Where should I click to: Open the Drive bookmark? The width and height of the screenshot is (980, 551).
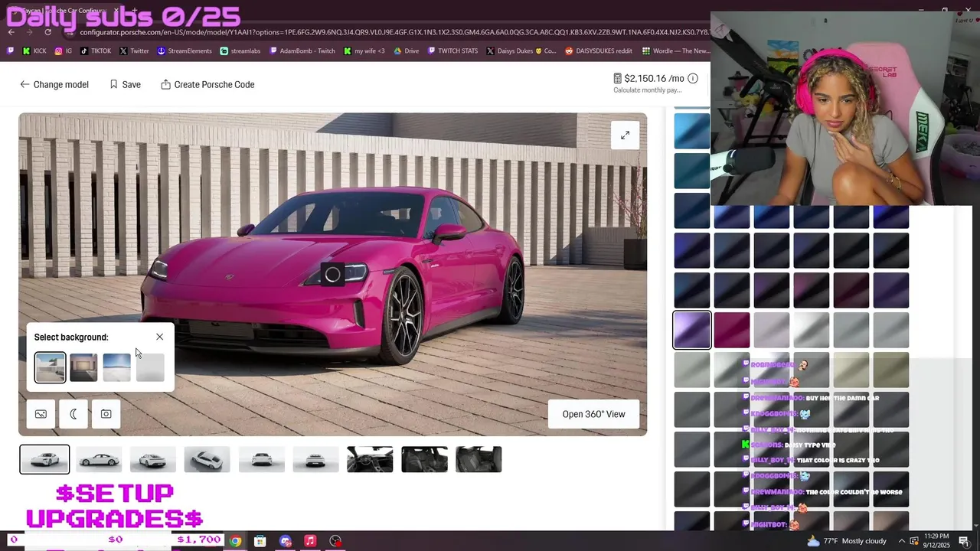[x=407, y=51]
